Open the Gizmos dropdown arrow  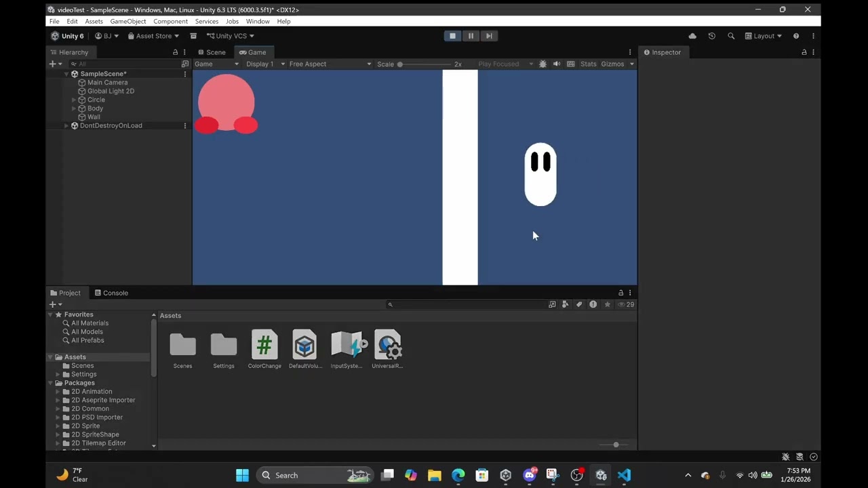(631, 64)
